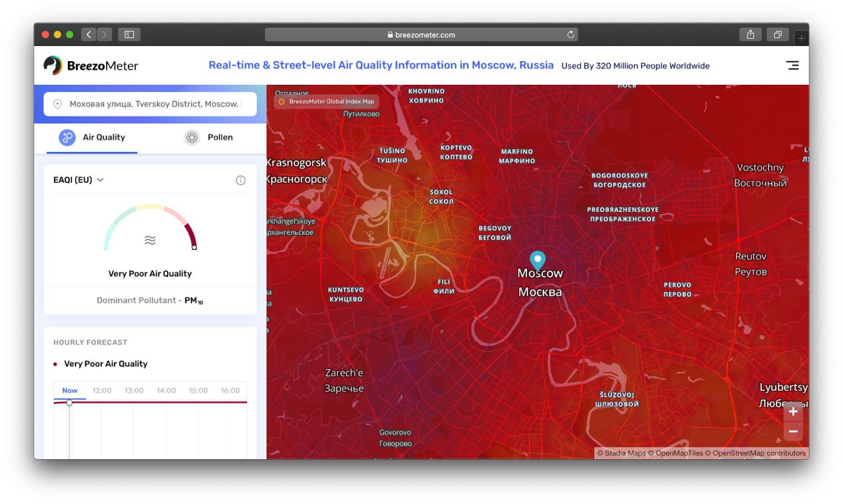Click the Safari back button
This screenshot has width=843, height=504.
(89, 34)
